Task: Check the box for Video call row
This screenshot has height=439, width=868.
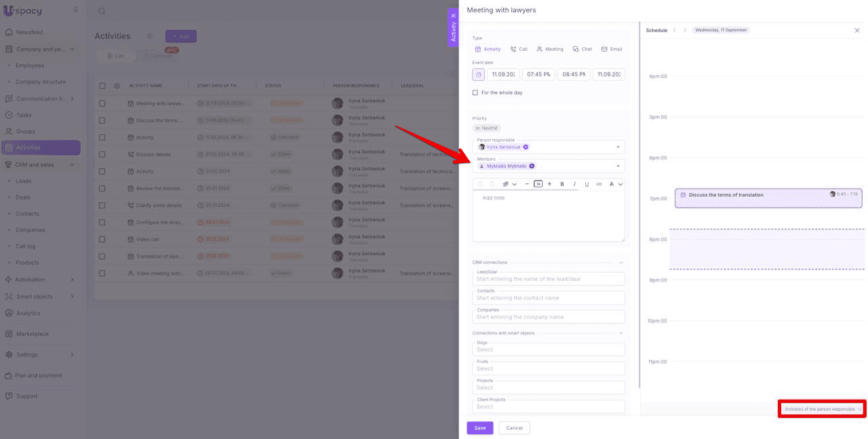Action: point(102,240)
